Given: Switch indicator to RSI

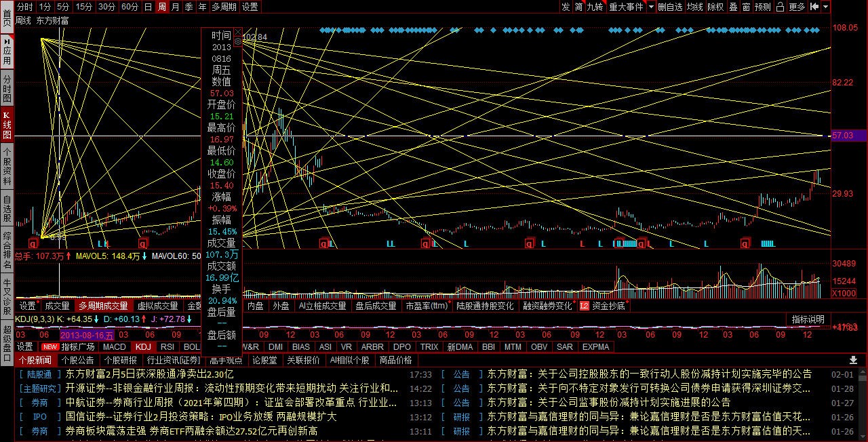Looking at the screenshot, I should coord(167,346).
